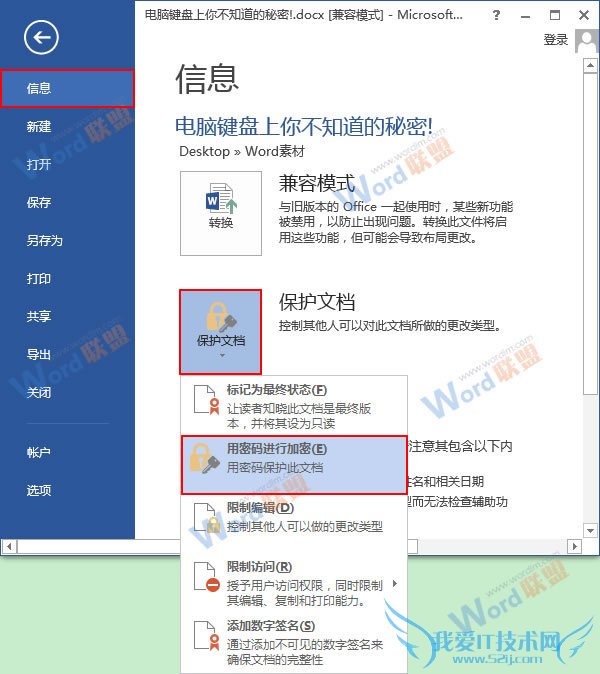Minimize the Word window
The image size is (600, 674).
525,16
